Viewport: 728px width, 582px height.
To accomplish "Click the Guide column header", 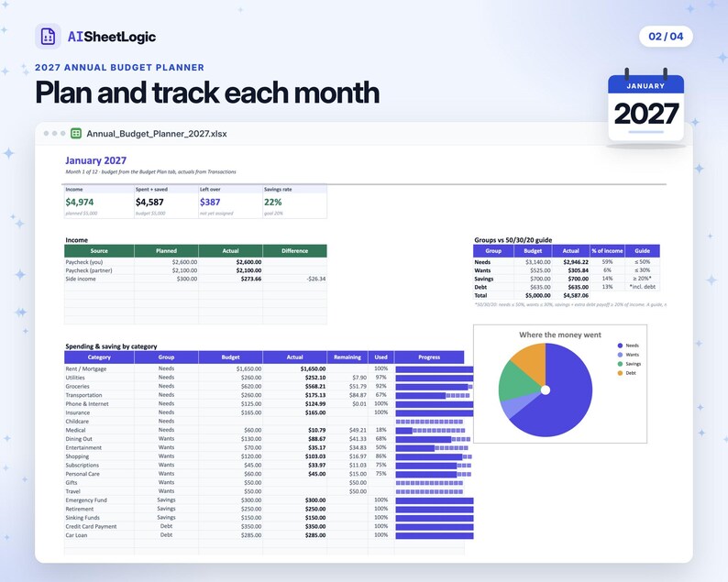I will [642, 250].
